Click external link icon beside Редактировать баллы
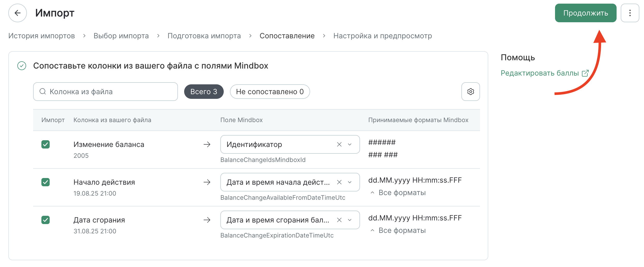The height and width of the screenshot is (267, 644). (585, 73)
